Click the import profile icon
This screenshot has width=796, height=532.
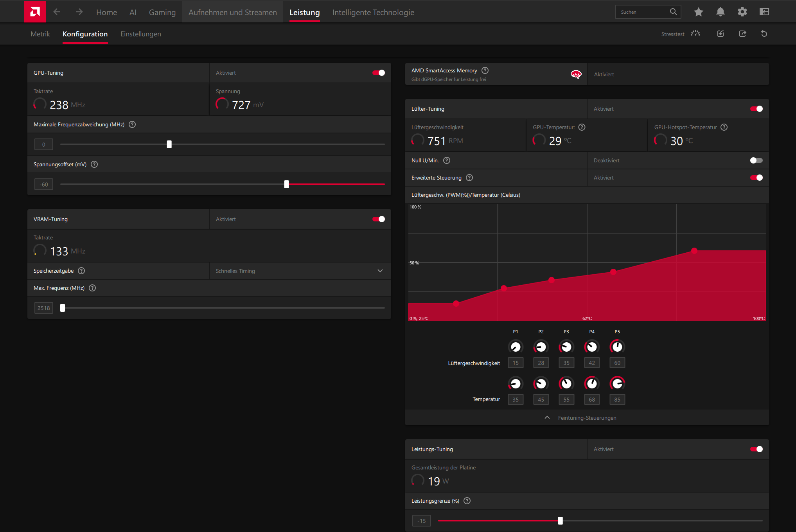721,34
